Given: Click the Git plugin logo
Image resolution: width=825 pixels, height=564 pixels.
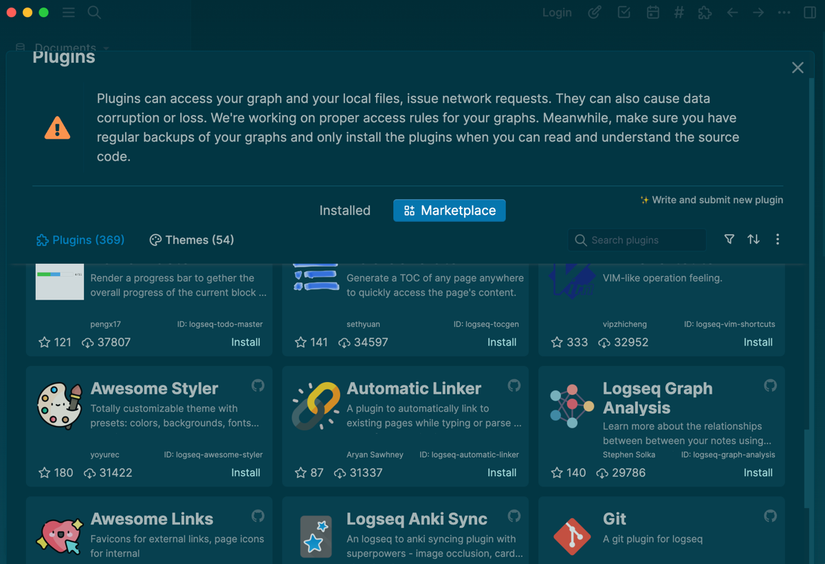Looking at the screenshot, I should tap(572, 536).
